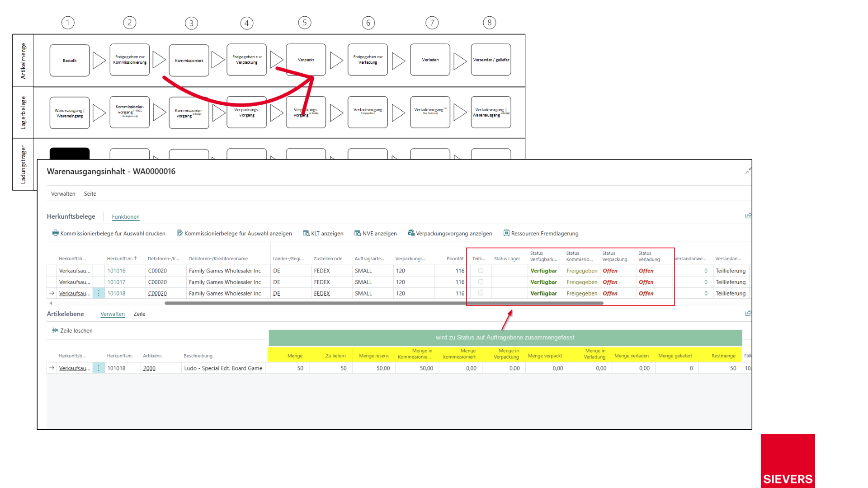The image size is (868, 488).
Task: Click the Herkunftsbelege section heading
Action: pos(71,216)
